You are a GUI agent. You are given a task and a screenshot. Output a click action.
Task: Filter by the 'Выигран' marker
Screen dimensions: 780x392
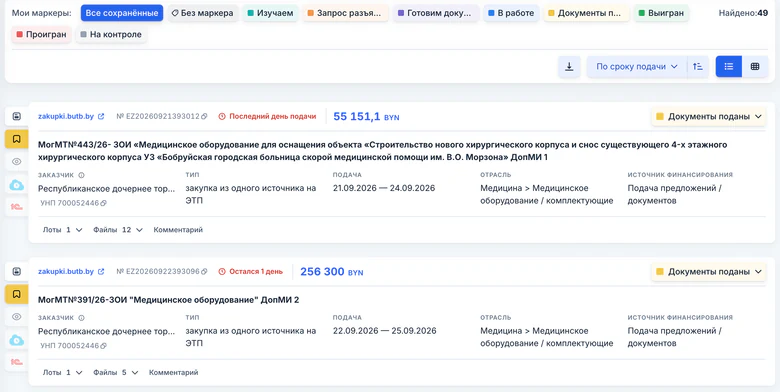[662, 13]
